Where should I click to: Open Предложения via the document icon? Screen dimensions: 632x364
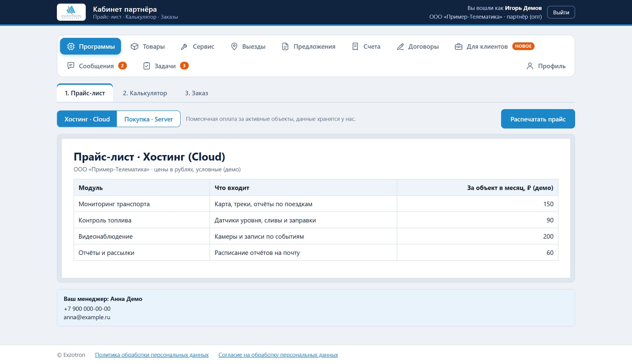point(285,46)
